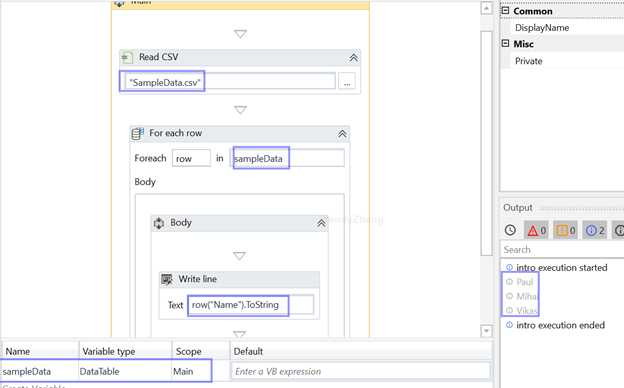The width and height of the screenshot is (624, 388).
Task: Click the Variable type column header
Action: [x=109, y=351]
